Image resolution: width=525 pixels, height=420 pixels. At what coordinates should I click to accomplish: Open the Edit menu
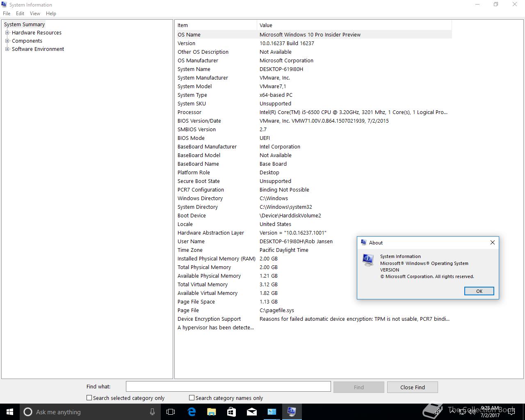point(20,13)
